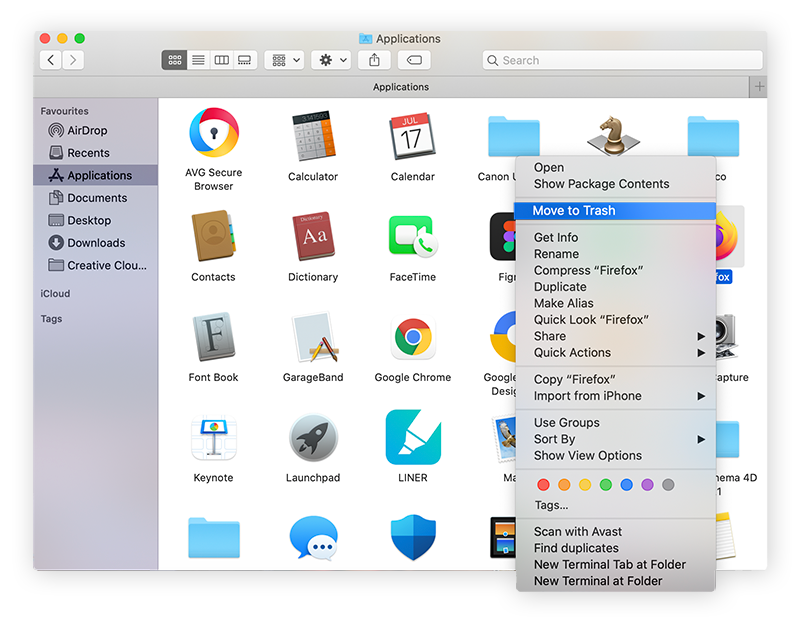Expand the Sort By submenu
The width and height of the screenshot is (800, 624).
pyautogui.click(x=615, y=439)
